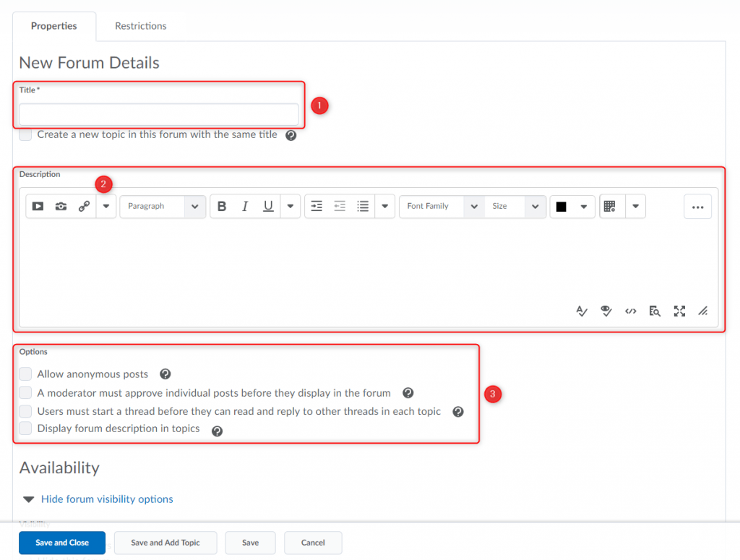Open the HTML source code editor
Image resolution: width=740 pixels, height=560 pixels.
630,311
